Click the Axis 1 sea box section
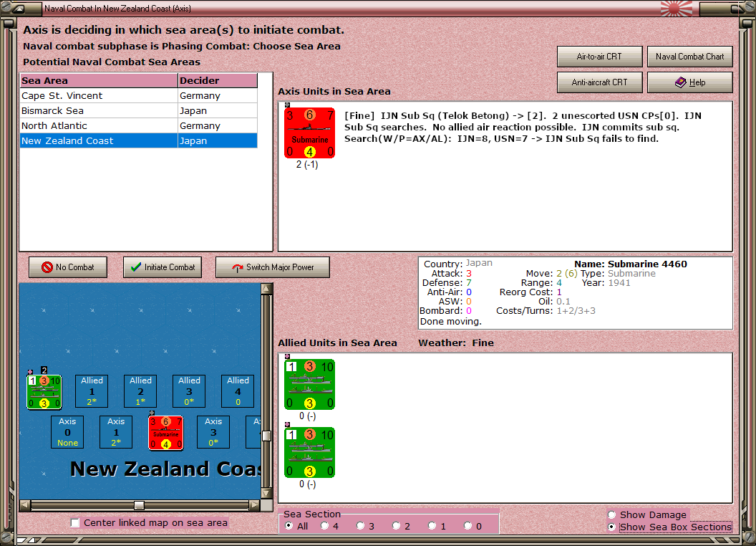 (116, 432)
